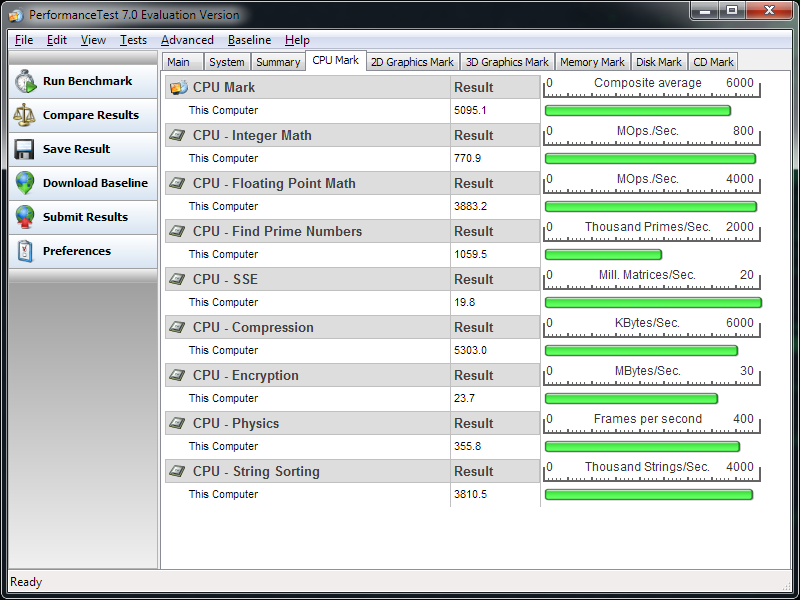Switch to the Disk Mark tab

click(659, 62)
